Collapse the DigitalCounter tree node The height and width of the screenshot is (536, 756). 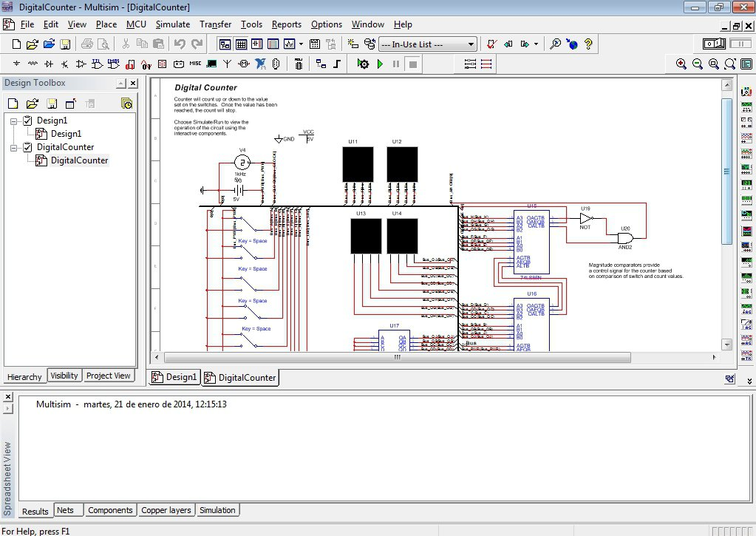pos(15,147)
